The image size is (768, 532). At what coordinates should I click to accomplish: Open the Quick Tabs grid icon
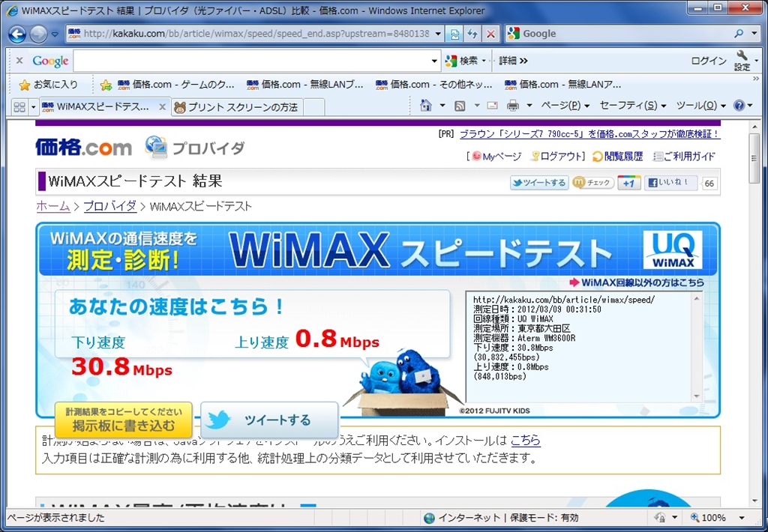(x=19, y=107)
